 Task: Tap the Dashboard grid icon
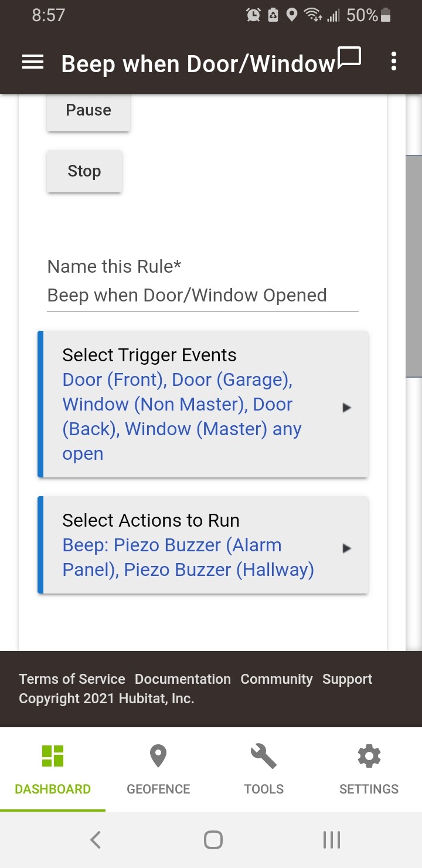(53, 756)
